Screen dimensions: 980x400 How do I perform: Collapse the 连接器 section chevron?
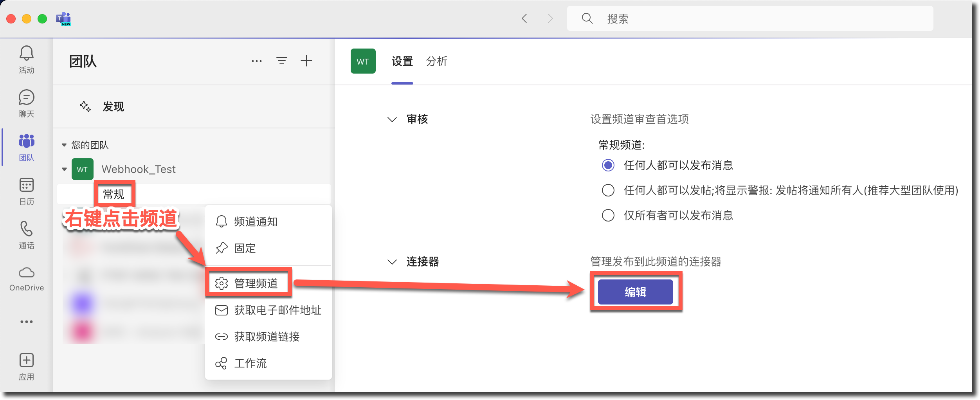(x=392, y=262)
